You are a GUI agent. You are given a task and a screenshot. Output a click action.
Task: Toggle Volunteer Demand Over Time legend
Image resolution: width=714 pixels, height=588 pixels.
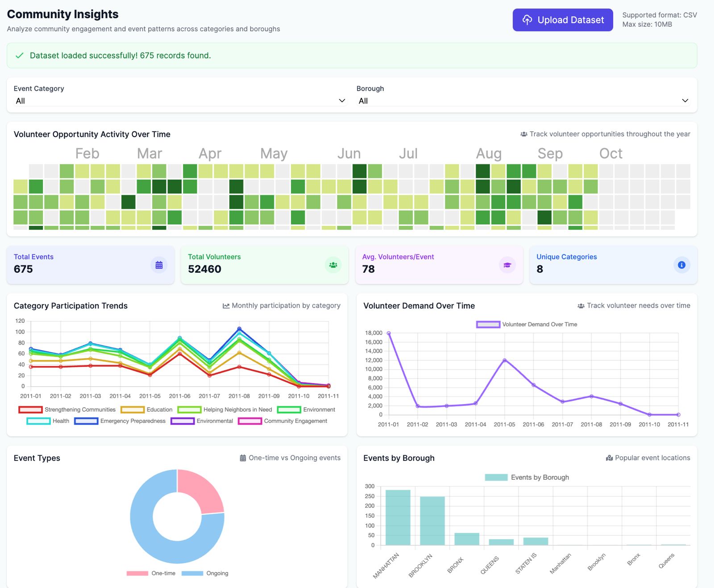pos(527,325)
